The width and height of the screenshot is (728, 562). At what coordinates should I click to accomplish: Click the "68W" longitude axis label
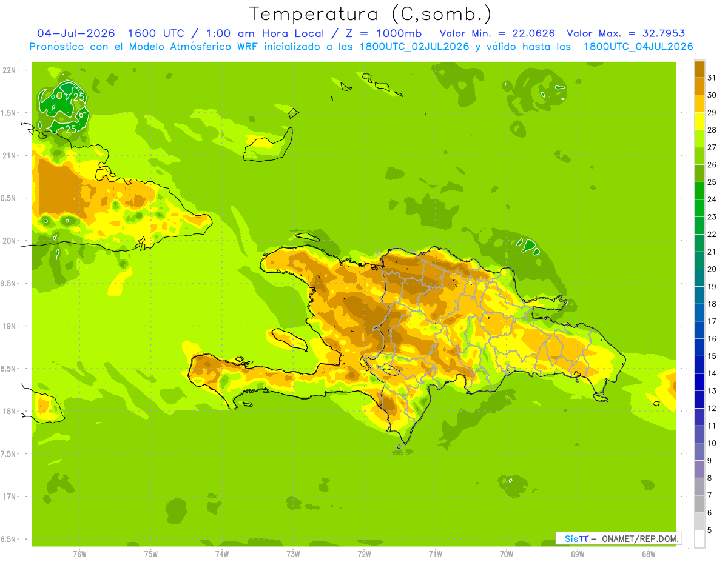tap(648, 554)
